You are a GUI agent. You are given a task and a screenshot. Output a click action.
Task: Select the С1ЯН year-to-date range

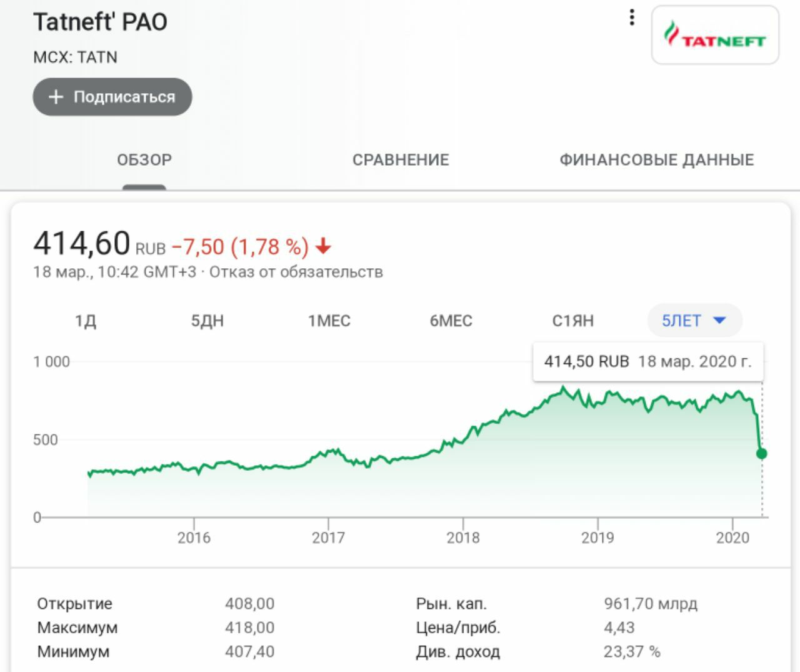(573, 321)
